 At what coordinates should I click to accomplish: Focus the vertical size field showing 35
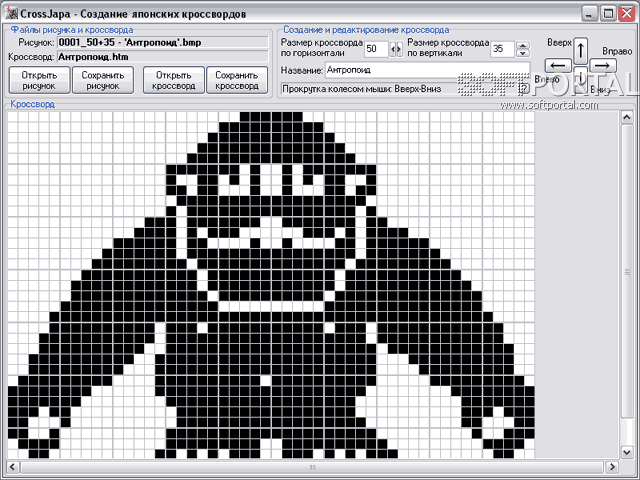[x=502, y=49]
